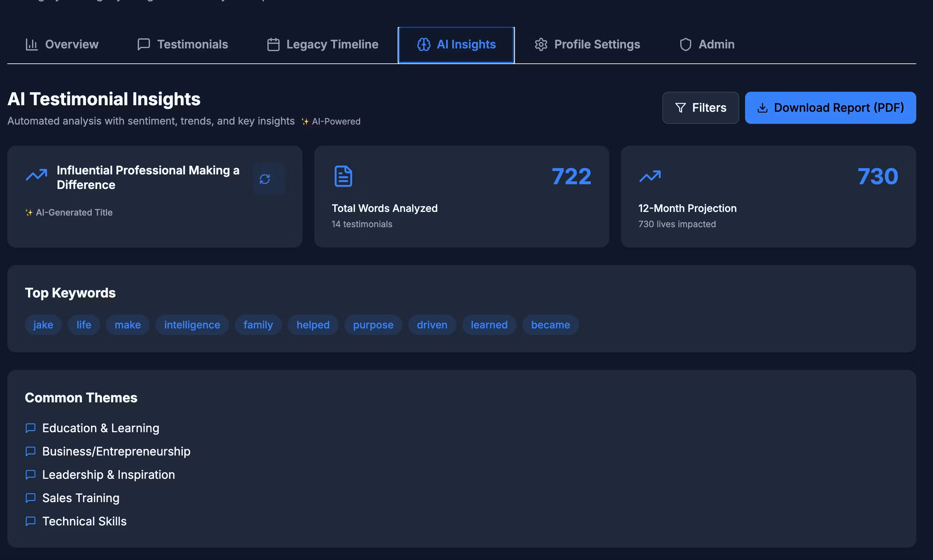This screenshot has height=560, width=933.
Task: Open the Testimonials tab
Action: pyautogui.click(x=183, y=44)
